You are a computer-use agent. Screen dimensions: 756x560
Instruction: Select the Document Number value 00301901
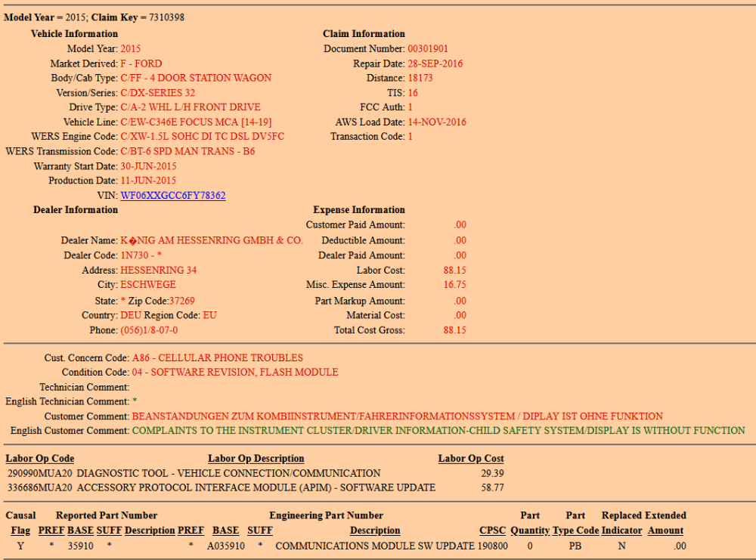click(x=428, y=49)
